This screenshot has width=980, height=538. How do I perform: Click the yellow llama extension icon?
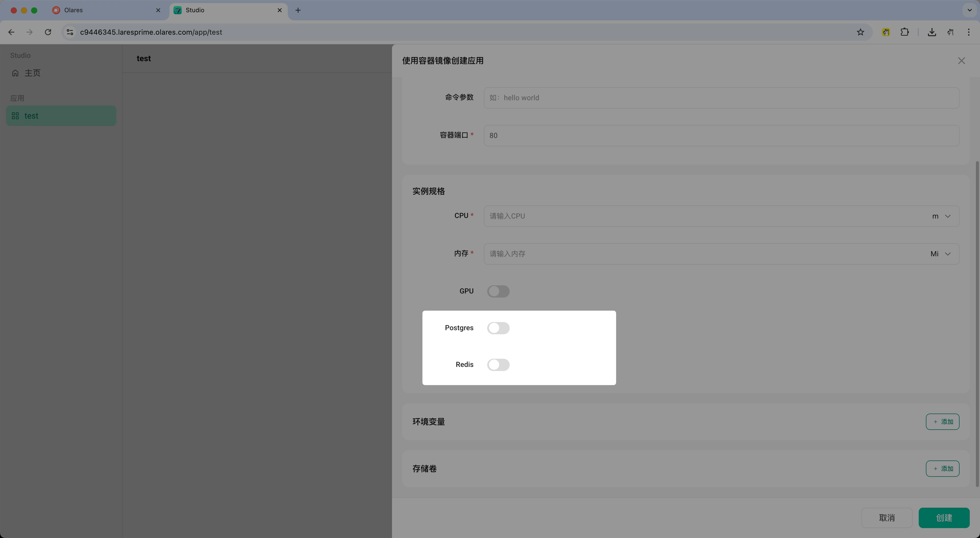coord(886,32)
